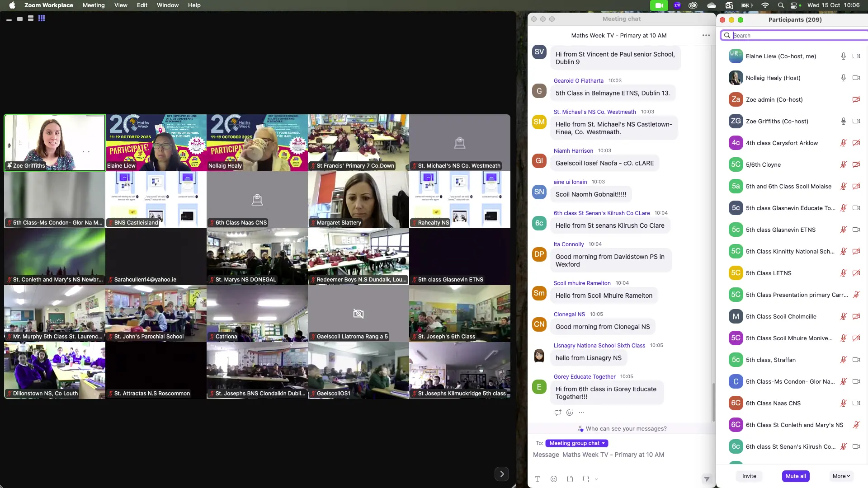Image resolution: width=868 pixels, height=488 pixels.
Task: Click the file attachment icon in chat
Action: [570, 479]
